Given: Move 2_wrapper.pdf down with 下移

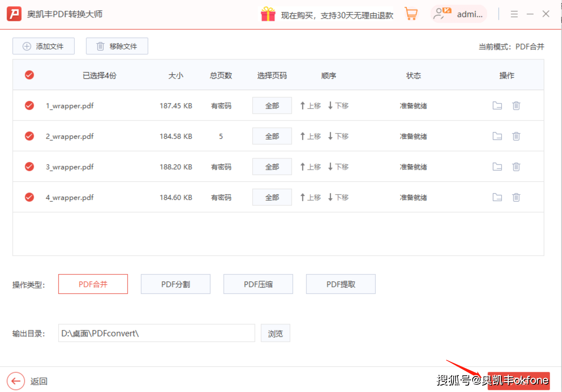Looking at the screenshot, I should [338, 136].
